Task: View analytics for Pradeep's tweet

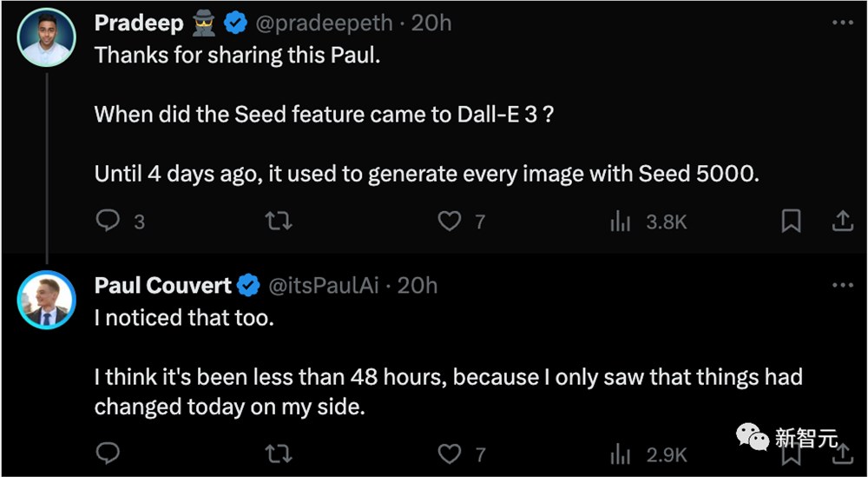Action: click(620, 222)
